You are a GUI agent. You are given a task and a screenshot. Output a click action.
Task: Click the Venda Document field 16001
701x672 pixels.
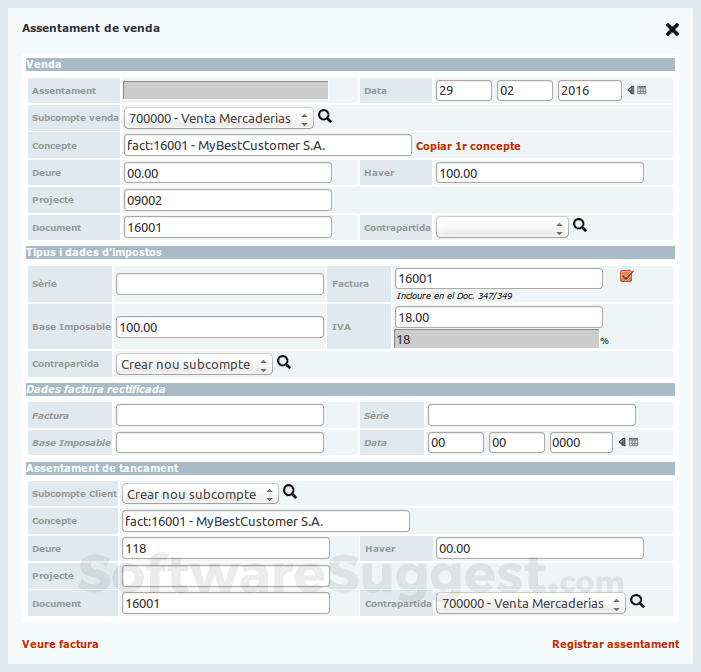[228, 227]
